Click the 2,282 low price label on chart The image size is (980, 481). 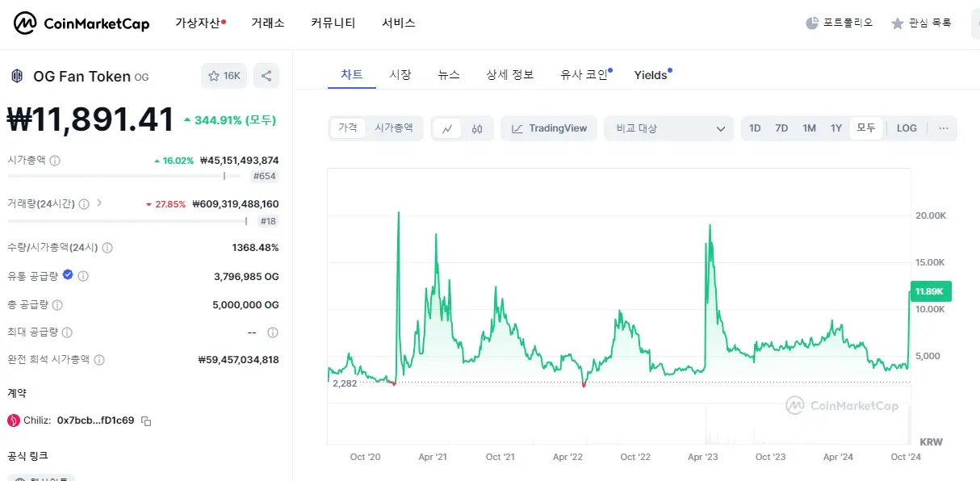click(345, 383)
